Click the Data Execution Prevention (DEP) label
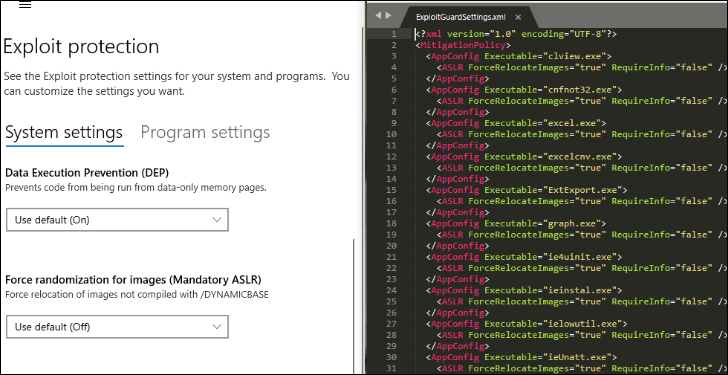 pos(87,173)
